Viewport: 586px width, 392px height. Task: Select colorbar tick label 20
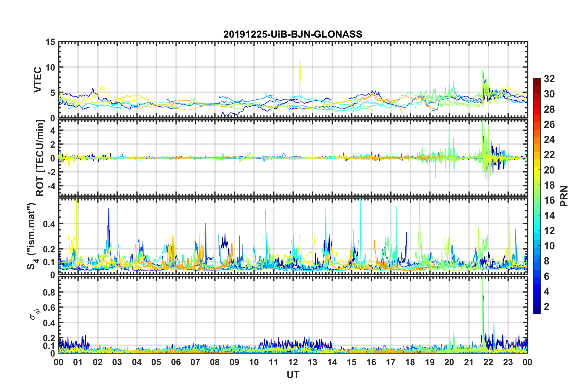549,170
